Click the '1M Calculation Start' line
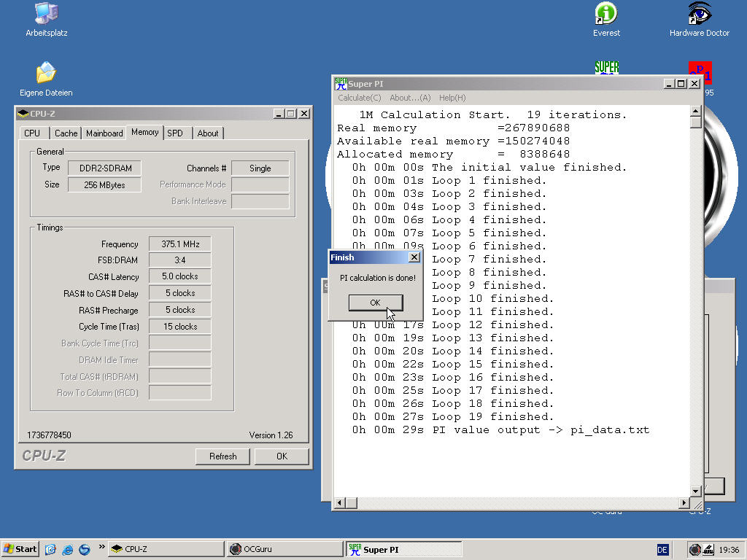The width and height of the screenshot is (747, 560). click(x=492, y=114)
